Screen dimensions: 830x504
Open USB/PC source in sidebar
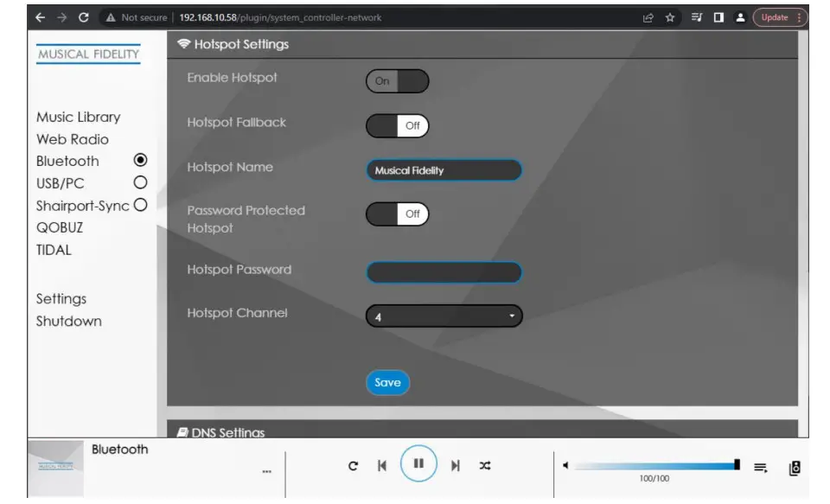point(61,183)
